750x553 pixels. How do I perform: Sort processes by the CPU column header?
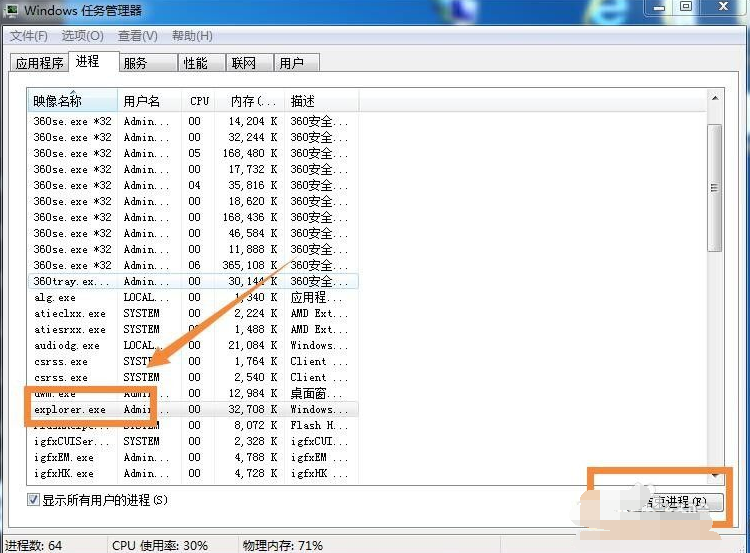[x=200, y=101]
